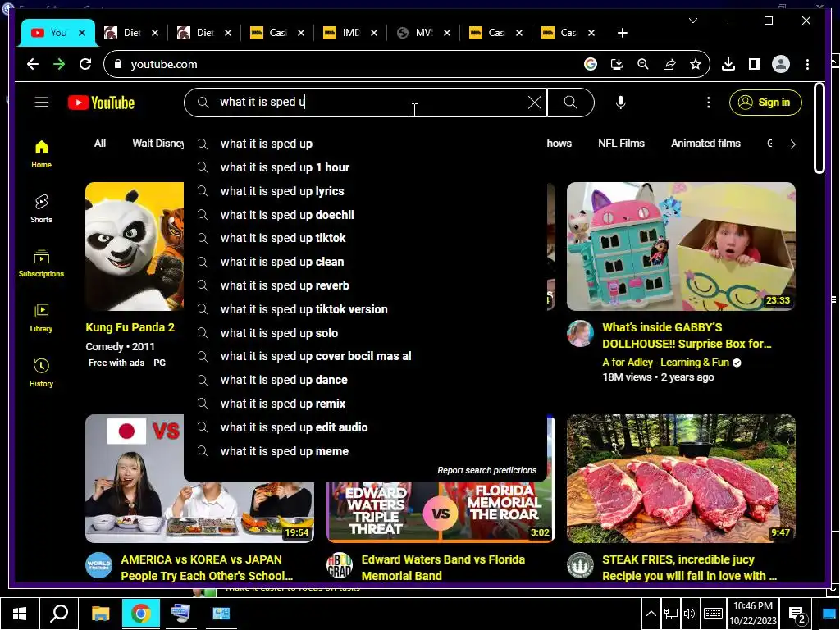Image resolution: width=840 pixels, height=630 pixels.
Task: Open the Steak Fries video thumbnail
Action: tap(681, 478)
